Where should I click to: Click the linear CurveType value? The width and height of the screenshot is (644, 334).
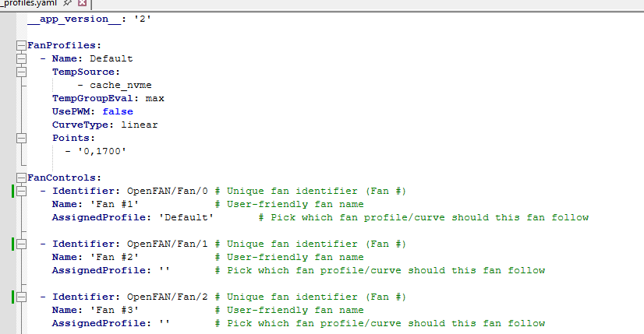click(140, 125)
